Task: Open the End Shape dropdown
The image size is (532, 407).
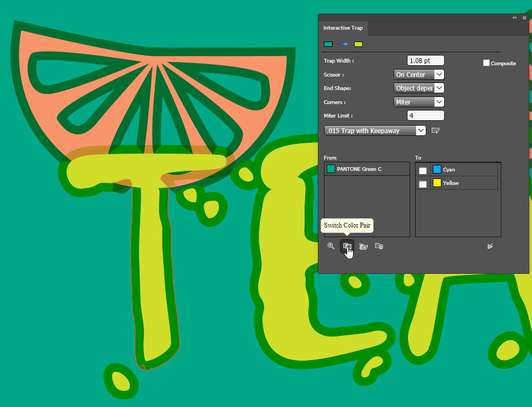Action: click(x=419, y=88)
